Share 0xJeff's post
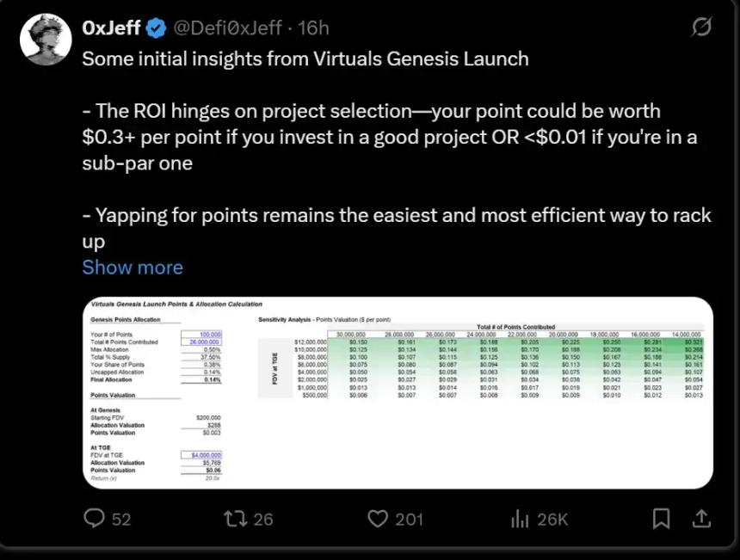 coord(700,518)
